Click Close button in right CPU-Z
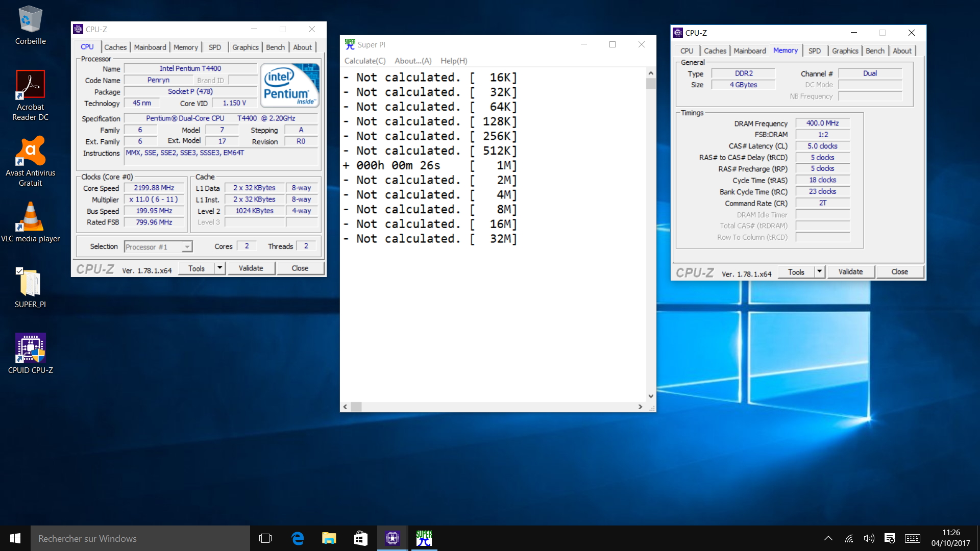The width and height of the screenshot is (980, 551). pyautogui.click(x=900, y=271)
